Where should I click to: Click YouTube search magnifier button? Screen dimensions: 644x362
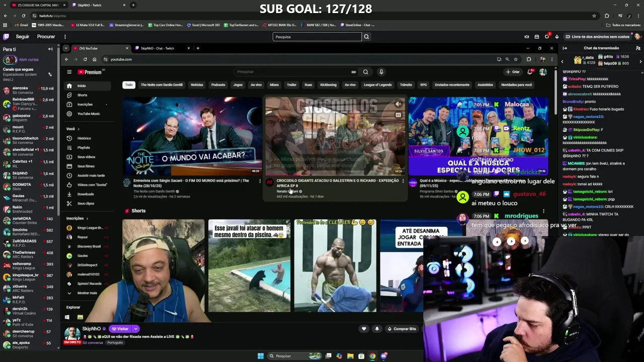point(366,72)
